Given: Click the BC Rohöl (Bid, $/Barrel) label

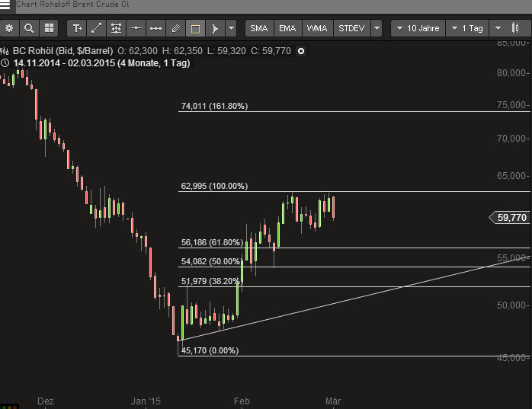Looking at the screenshot, I should click(62, 51).
